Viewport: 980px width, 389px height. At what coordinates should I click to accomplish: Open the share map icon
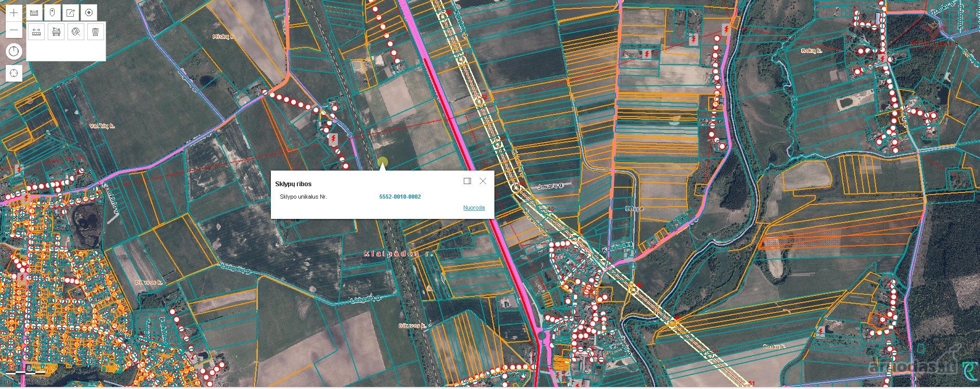point(71,12)
